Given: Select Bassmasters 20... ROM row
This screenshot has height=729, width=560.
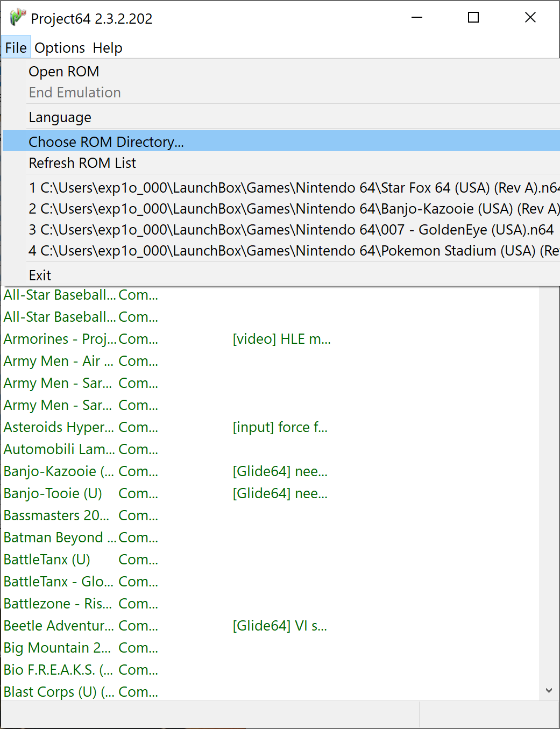Looking at the screenshot, I should [x=270, y=515].
